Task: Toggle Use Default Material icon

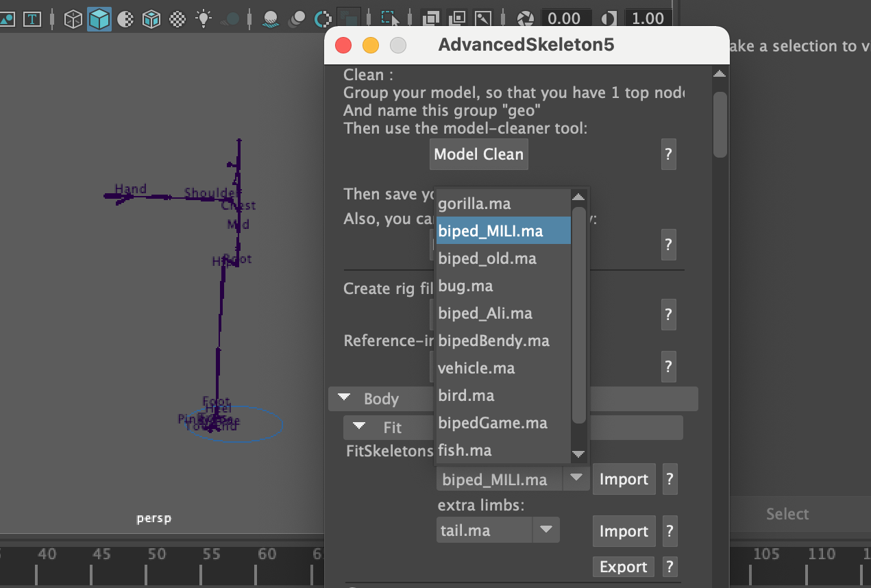Action: point(125,19)
